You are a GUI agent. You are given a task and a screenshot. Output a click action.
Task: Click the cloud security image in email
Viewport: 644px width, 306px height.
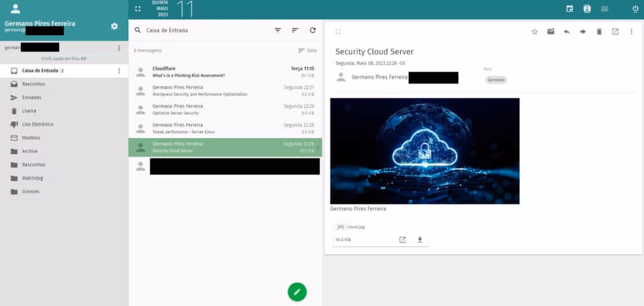[425, 151]
